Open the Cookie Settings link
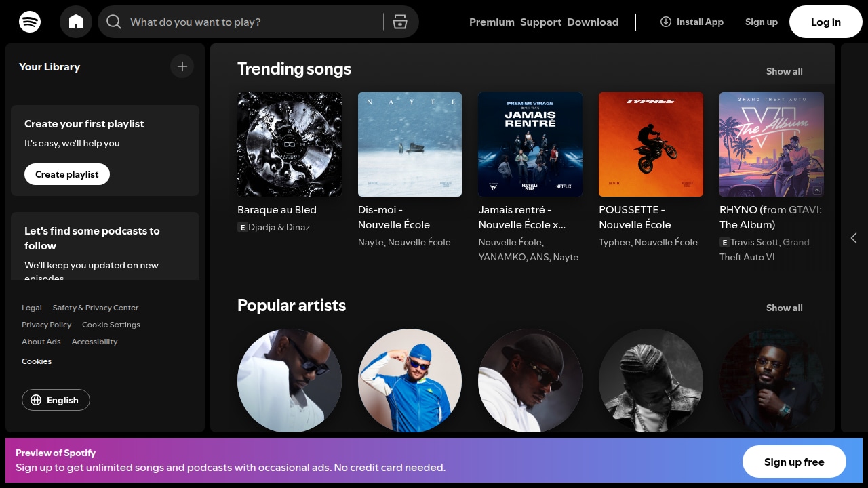Viewport: 868px width, 488px height. 111,325
